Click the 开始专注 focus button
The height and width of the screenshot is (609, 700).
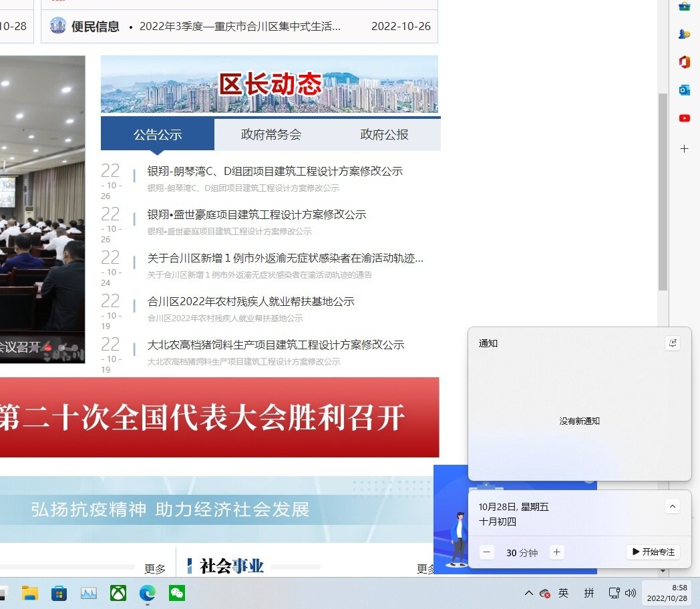click(x=653, y=552)
